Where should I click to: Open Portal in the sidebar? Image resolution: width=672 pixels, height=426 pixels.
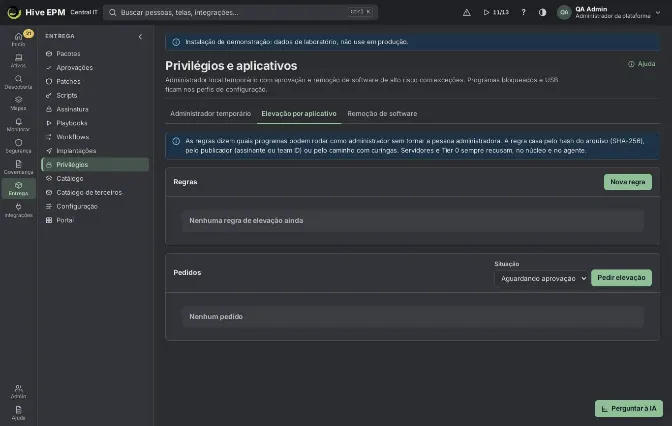(x=95, y=220)
